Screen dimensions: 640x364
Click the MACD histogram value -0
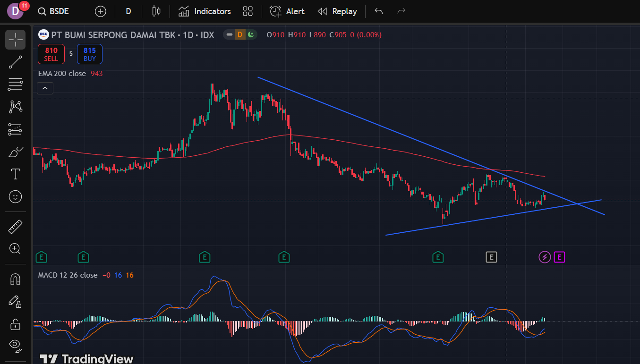click(107, 275)
